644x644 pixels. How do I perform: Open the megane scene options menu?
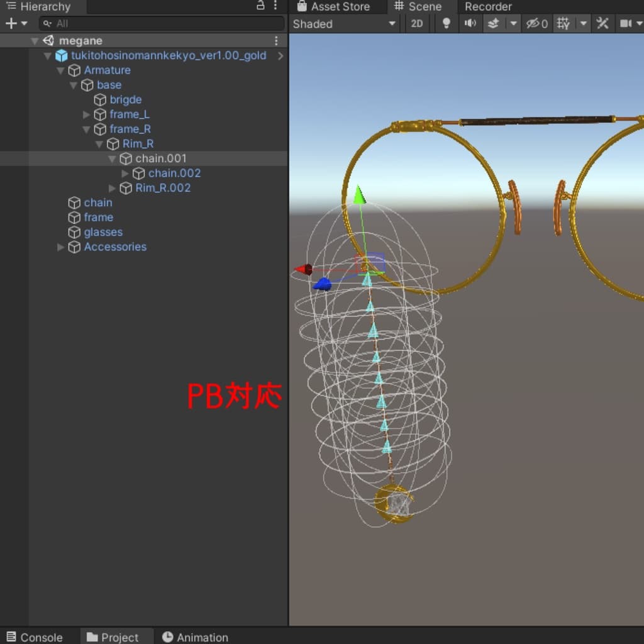(x=276, y=41)
